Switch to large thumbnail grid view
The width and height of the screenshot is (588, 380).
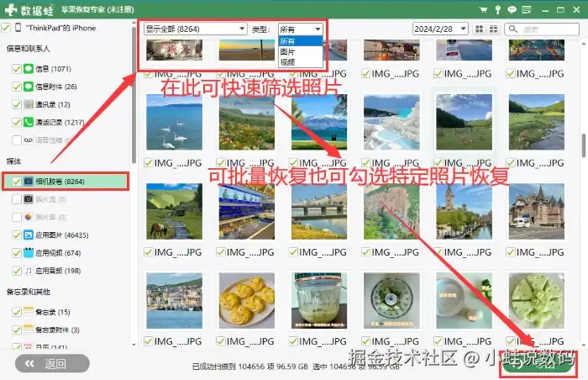click(480, 29)
